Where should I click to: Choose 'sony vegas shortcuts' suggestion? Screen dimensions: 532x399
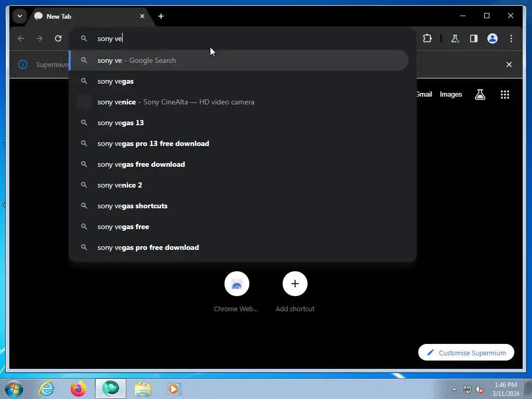(239, 206)
